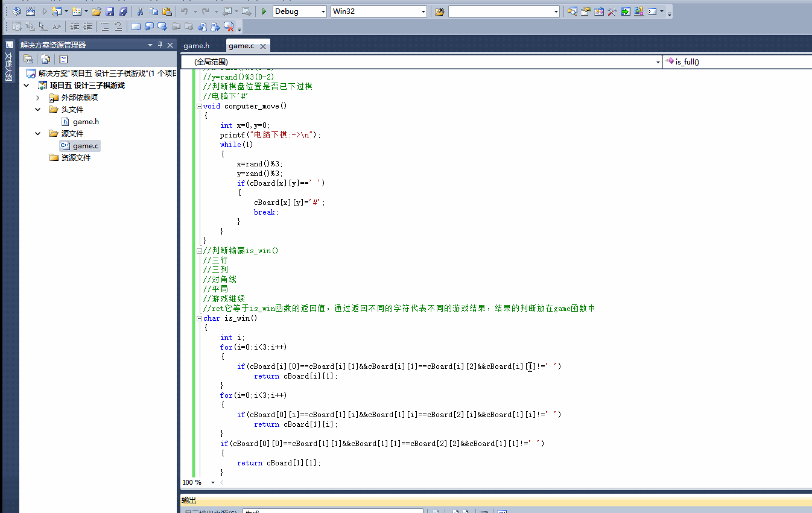Click the Find in Files folder icon

point(440,11)
